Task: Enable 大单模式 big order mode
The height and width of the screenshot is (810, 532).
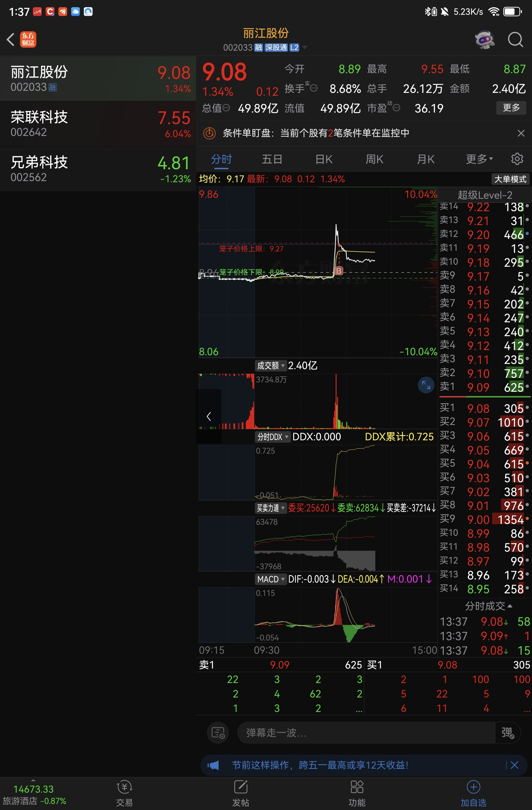Action: pos(510,179)
